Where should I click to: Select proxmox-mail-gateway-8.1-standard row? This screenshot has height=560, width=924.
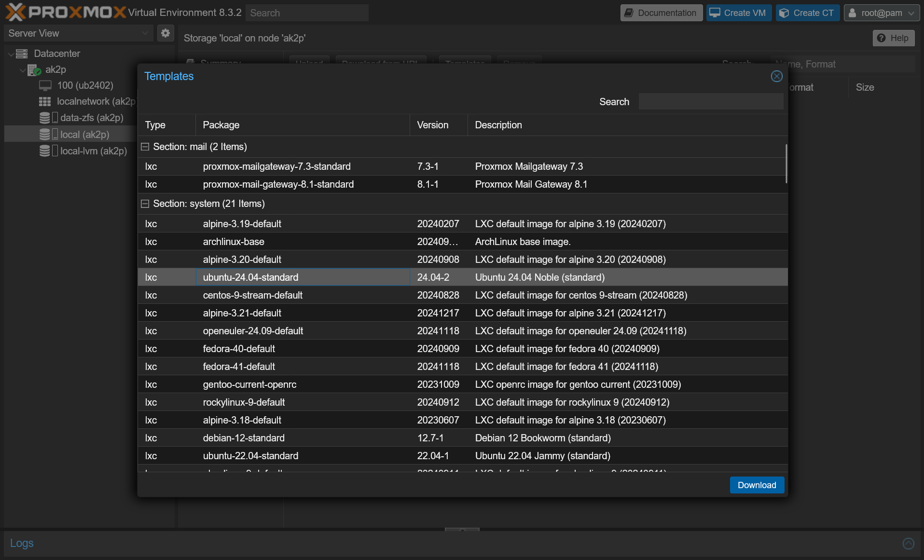(463, 184)
